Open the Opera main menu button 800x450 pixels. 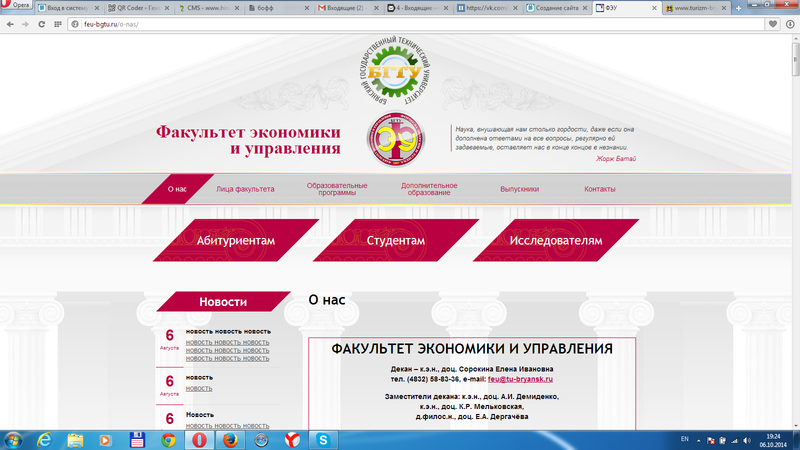coord(15,5)
